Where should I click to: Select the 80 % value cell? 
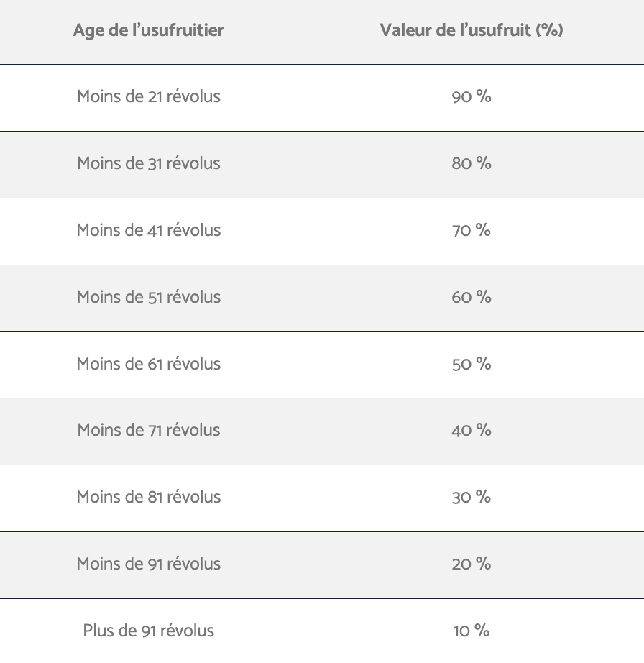click(471, 164)
